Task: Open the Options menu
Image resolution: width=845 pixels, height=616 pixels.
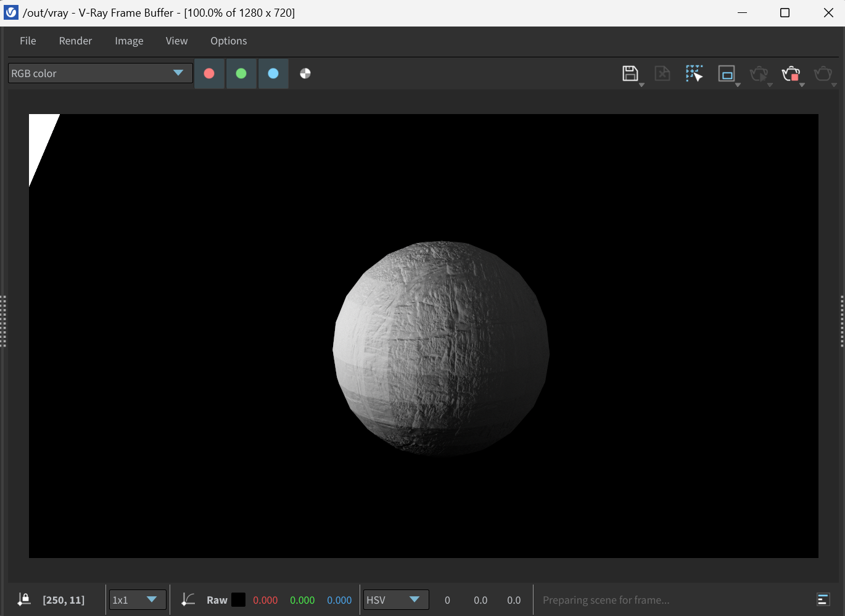Action: point(228,41)
